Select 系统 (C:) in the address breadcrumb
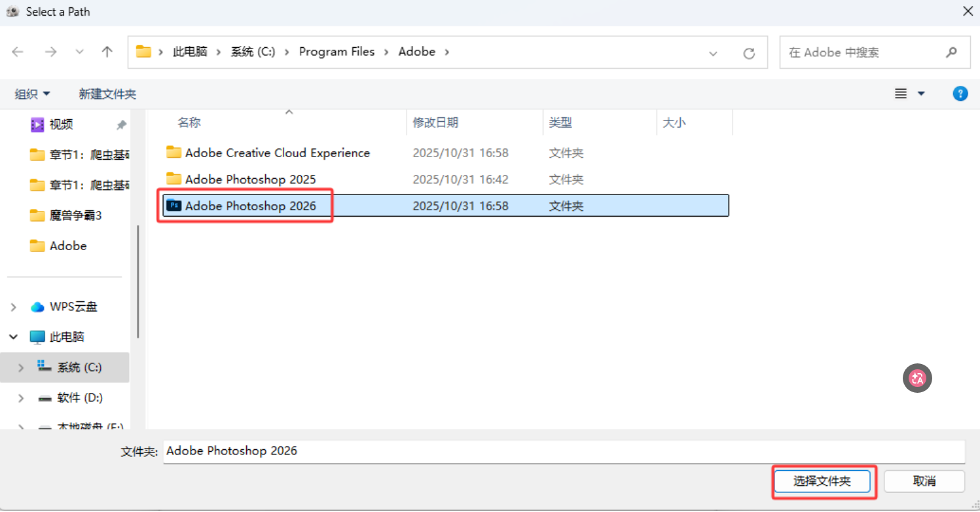The image size is (980, 512). pos(253,52)
